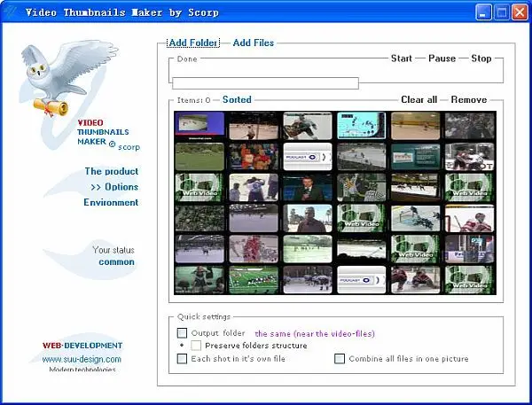
Task: Select the orange mascot crowd thumbnail
Action: [254, 156]
